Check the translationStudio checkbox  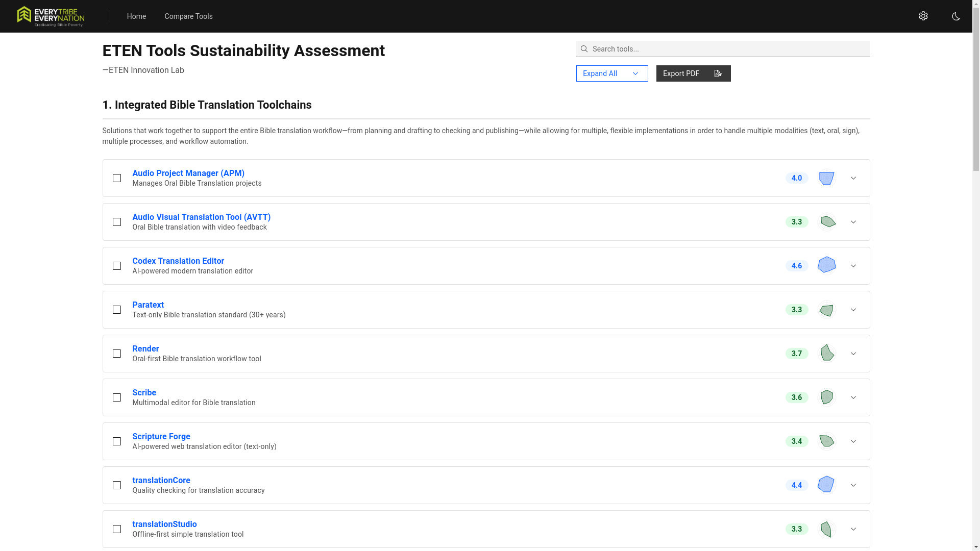coord(117,529)
